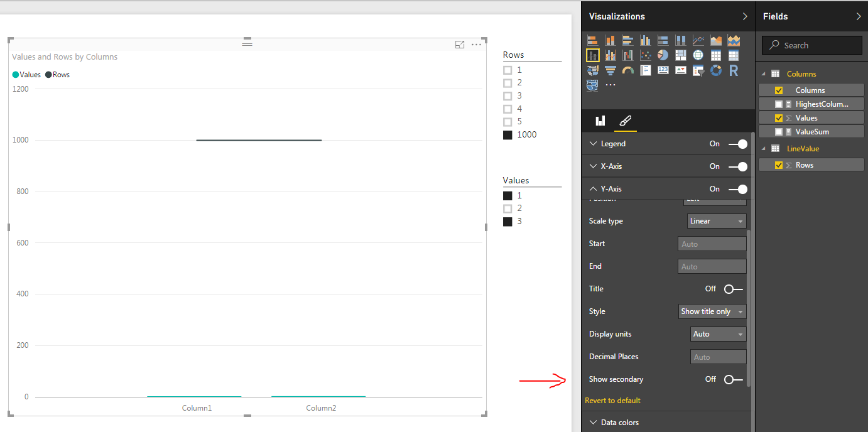The width and height of the screenshot is (868, 432).
Task: Switch to the Format paint roller tab
Action: [626, 121]
